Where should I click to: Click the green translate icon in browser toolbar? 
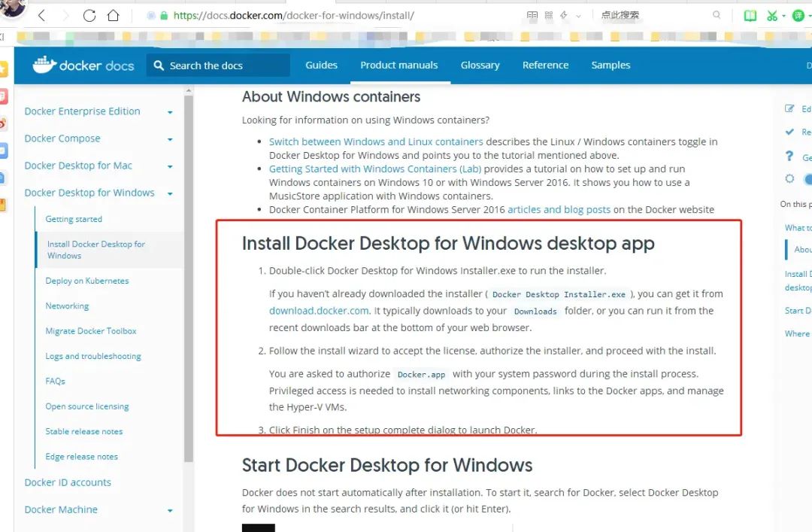[798, 16]
